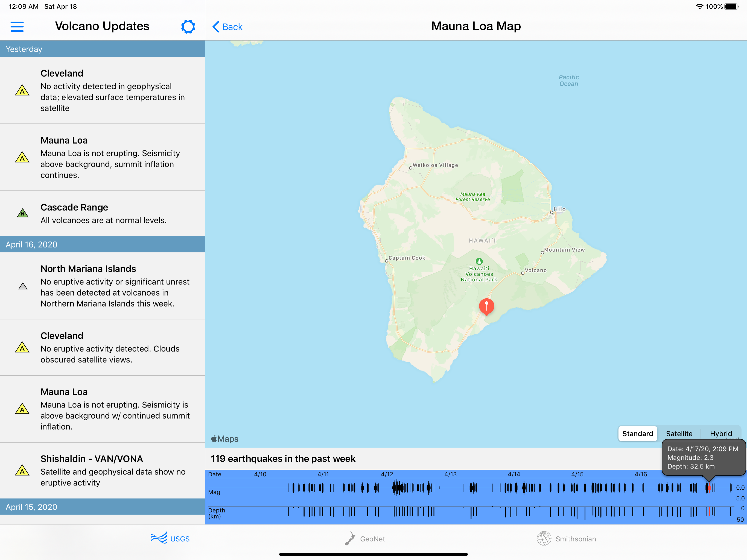Image resolution: width=747 pixels, height=560 pixels.
Task: Select the red earthquake map pin
Action: coord(487,307)
